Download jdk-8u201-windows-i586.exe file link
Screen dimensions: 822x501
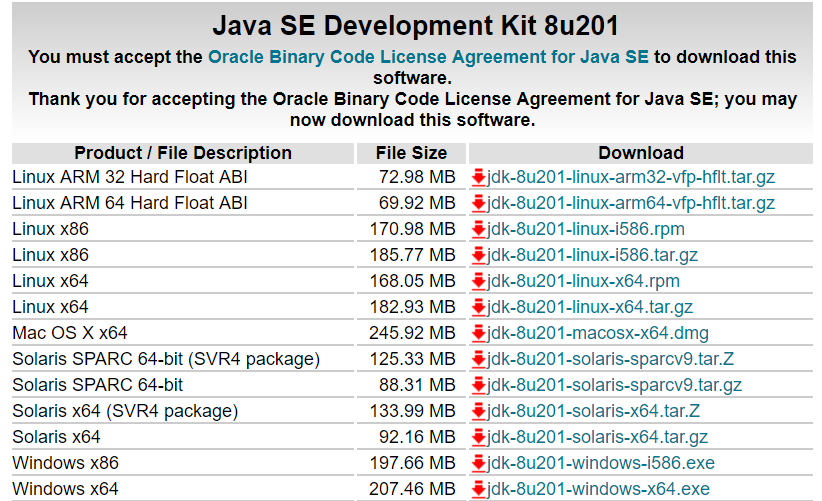click(601, 463)
